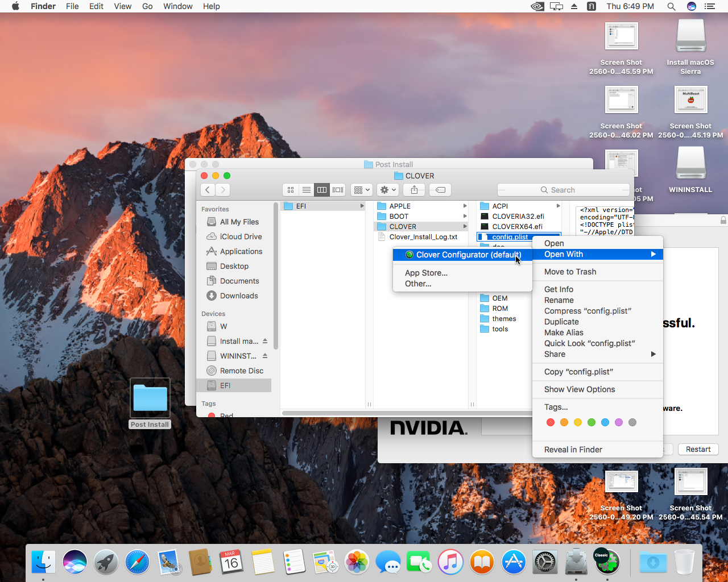The width and height of the screenshot is (728, 582).
Task: Switch Finder to icon view
Action: (291, 190)
